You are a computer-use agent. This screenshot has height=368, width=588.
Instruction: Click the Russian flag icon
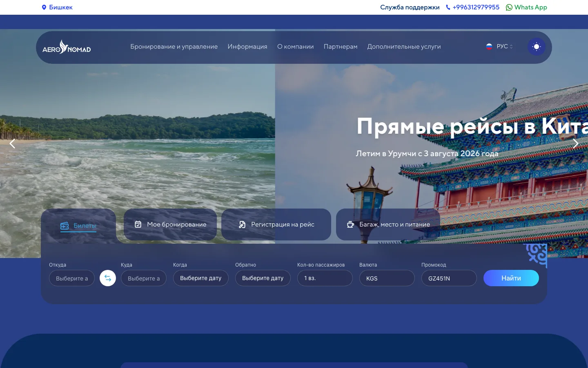pyautogui.click(x=489, y=47)
